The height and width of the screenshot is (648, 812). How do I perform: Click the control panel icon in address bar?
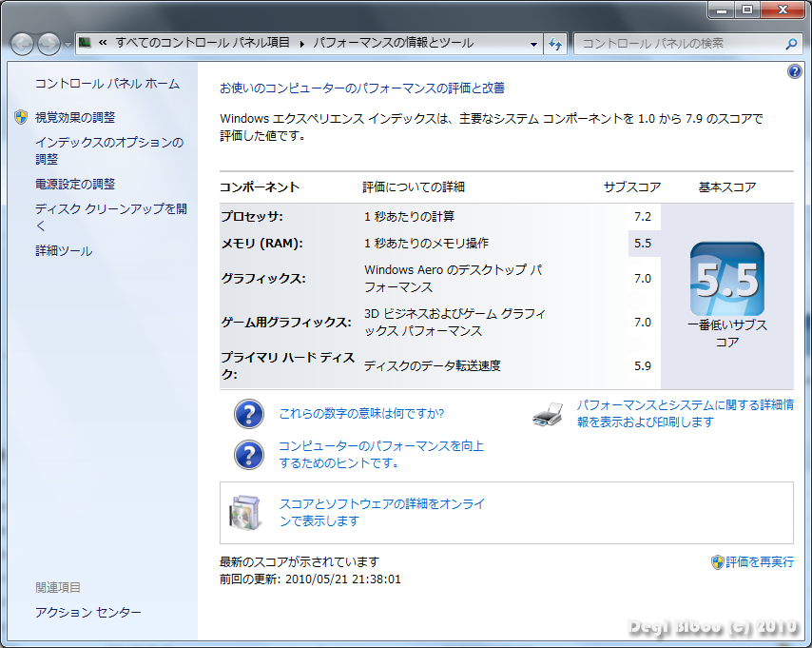coord(85,43)
